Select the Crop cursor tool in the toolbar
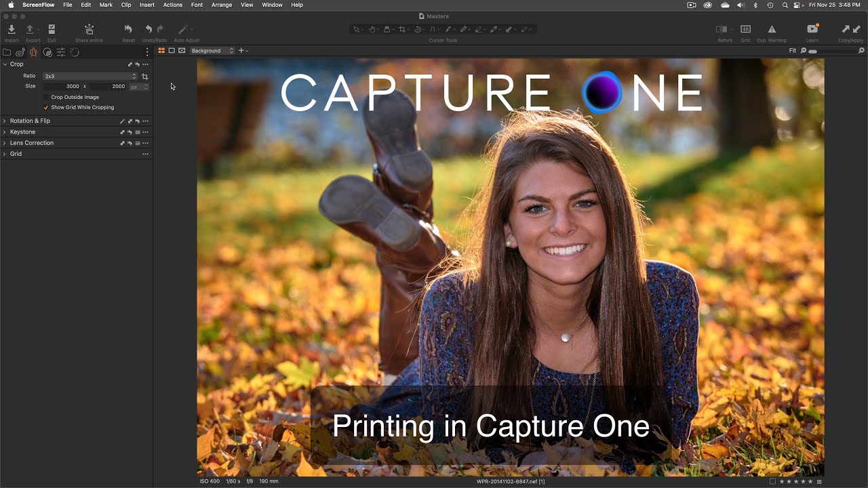Screen dimensions: 868x488 pyautogui.click(x=402, y=29)
